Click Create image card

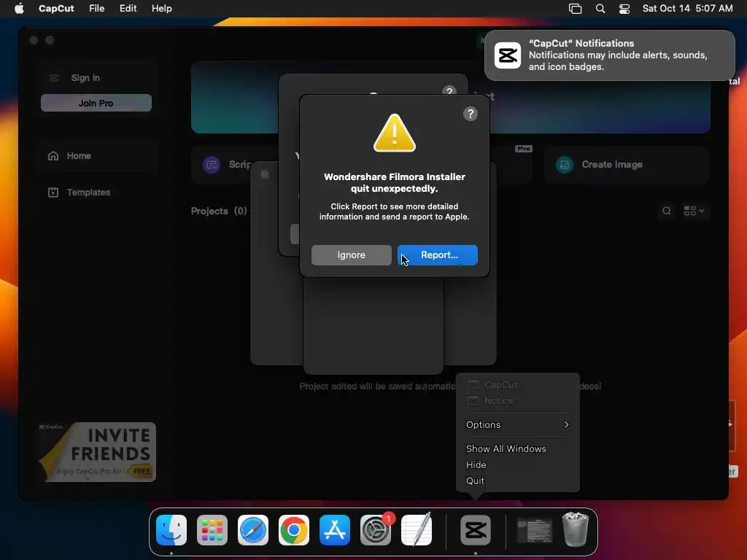(x=627, y=165)
